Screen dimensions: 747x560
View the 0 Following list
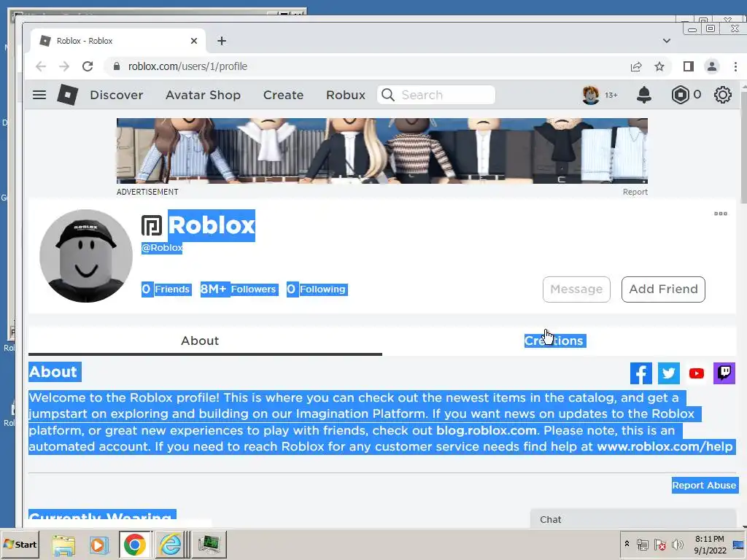[x=317, y=289]
